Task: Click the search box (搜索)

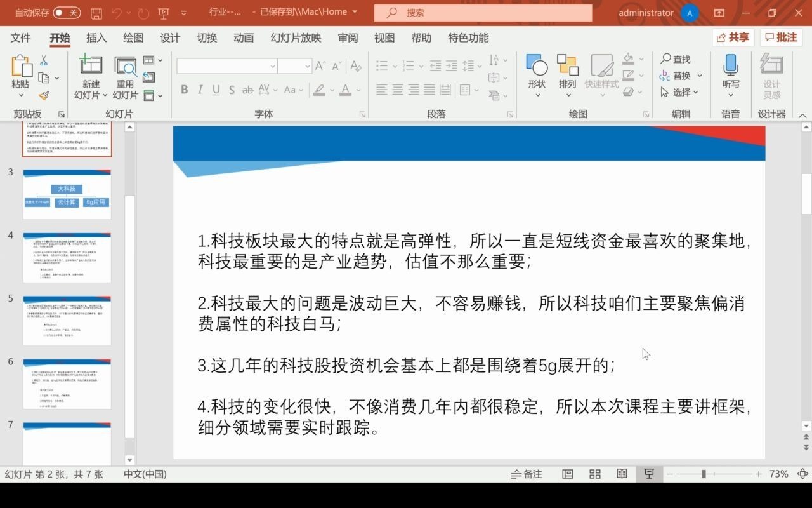Action: click(483, 13)
